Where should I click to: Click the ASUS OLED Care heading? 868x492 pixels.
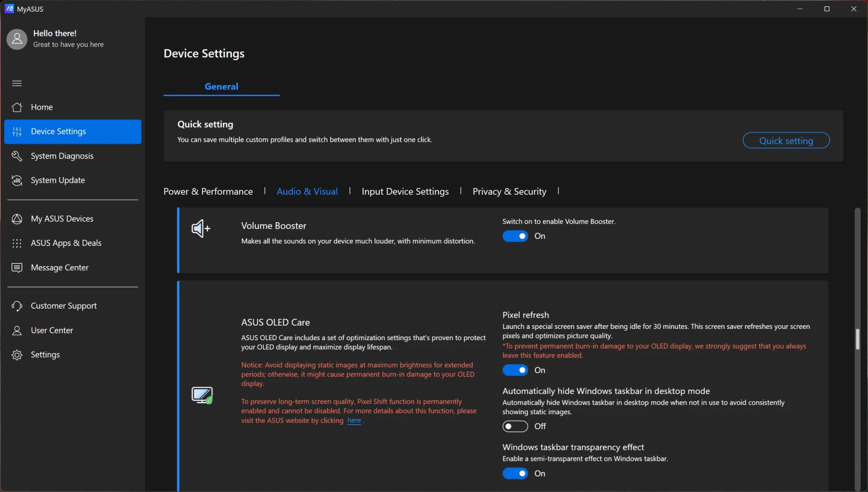(275, 322)
